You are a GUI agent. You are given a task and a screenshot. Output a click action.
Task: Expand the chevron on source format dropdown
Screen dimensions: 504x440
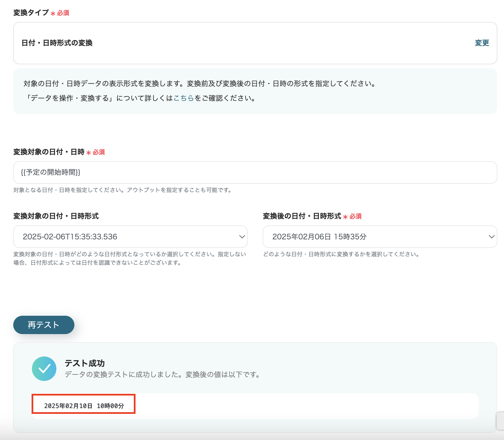242,237
